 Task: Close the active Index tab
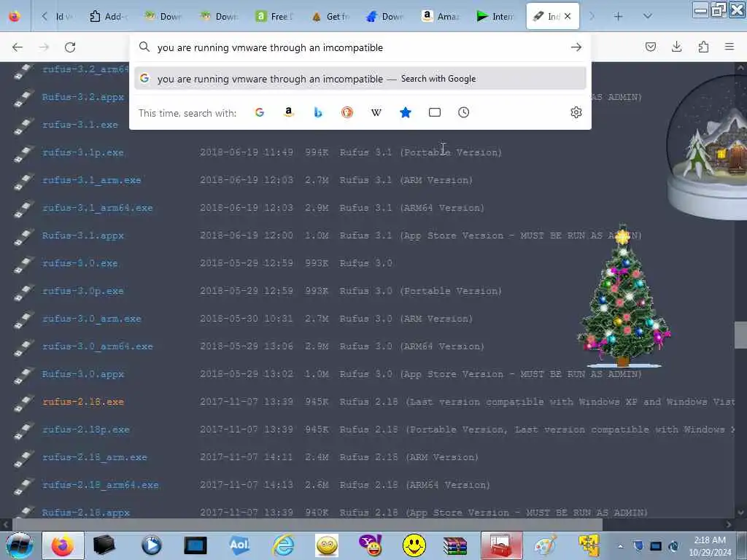coord(568,16)
